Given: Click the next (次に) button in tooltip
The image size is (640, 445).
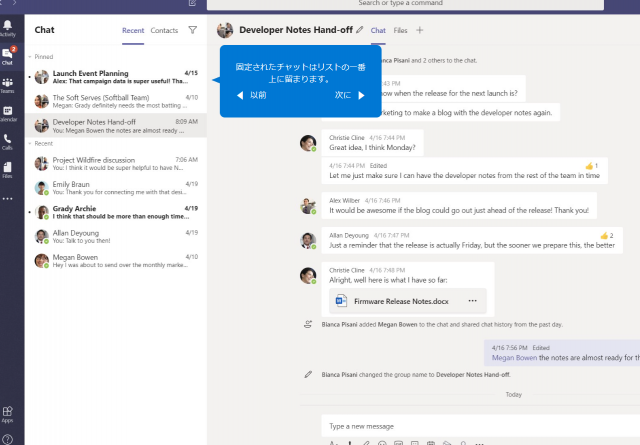Looking at the screenshot, I should tap(349, 95).
